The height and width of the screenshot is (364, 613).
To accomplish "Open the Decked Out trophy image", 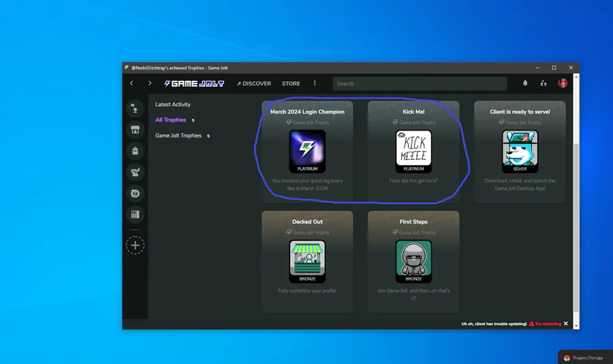I will point(307,261).
